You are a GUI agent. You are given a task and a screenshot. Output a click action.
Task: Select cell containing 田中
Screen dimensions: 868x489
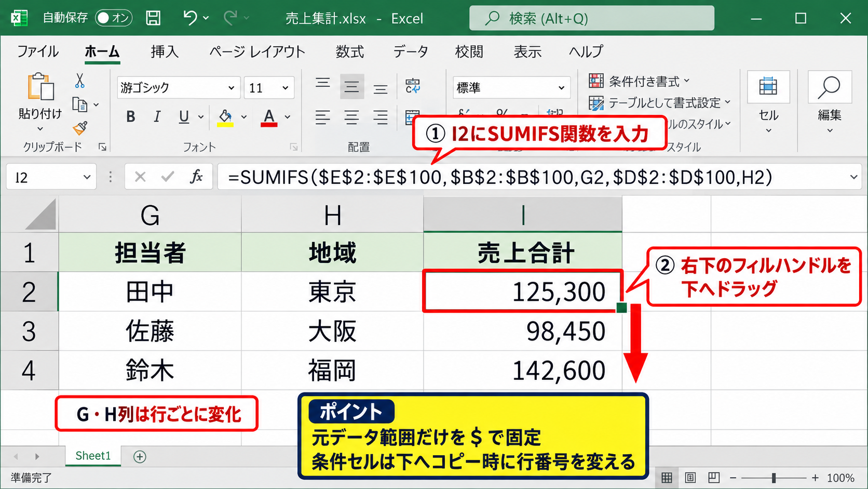tap(150, 292)
